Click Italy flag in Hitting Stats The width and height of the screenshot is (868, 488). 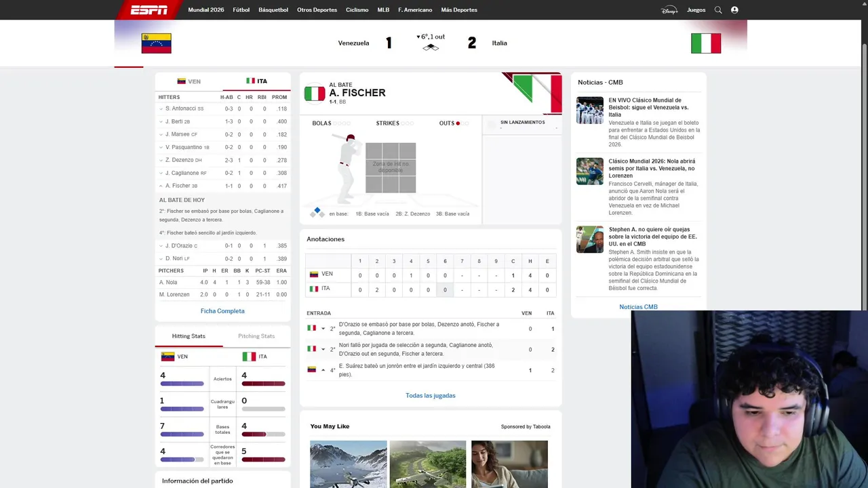(x=249, y=357)
